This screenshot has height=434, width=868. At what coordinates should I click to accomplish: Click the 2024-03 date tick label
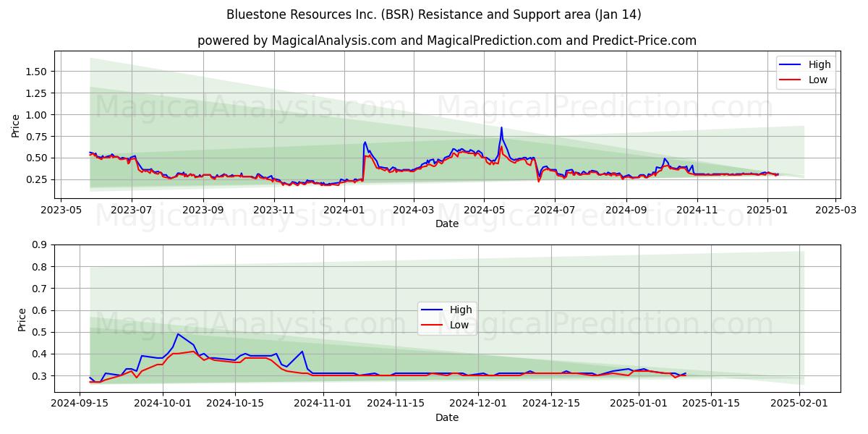[414, 209]
